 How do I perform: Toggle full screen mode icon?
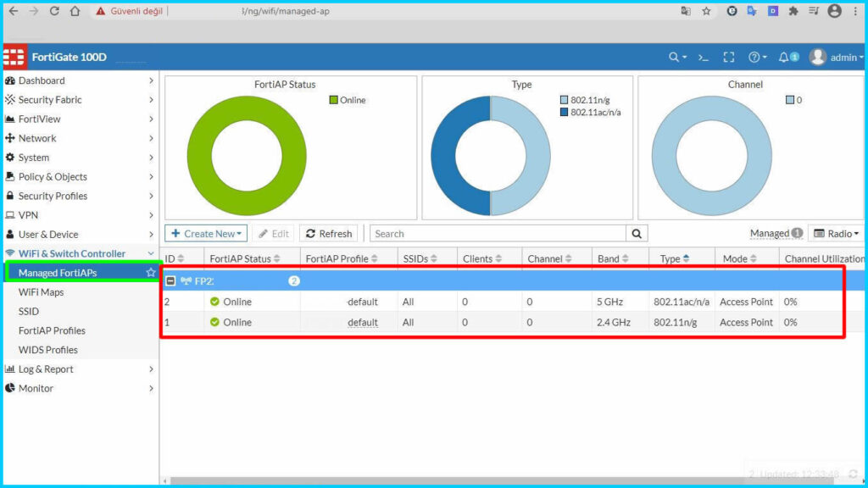point(729,57)
